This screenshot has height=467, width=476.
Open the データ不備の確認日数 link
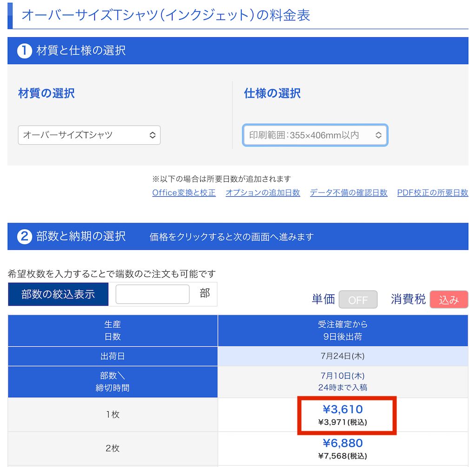[x=349, y=193]
